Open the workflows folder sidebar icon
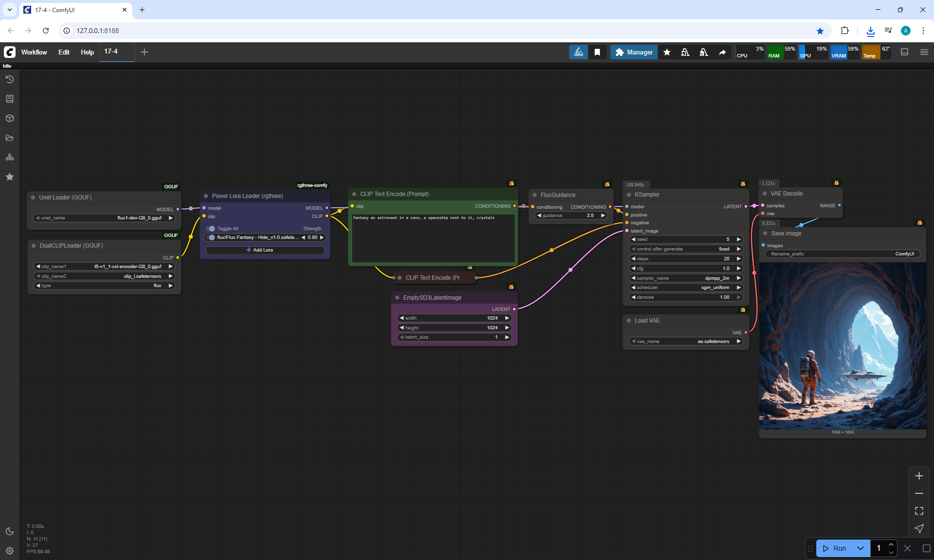 [10, 138]
